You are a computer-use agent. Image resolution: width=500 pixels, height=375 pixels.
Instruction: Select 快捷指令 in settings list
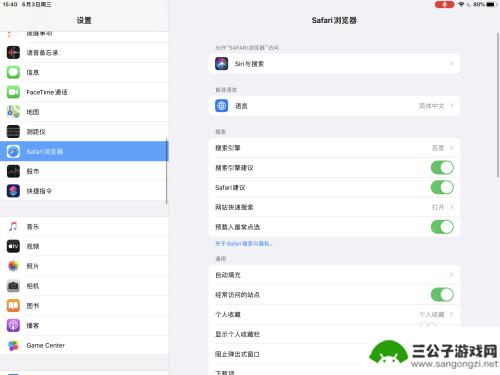click(84, 191)
